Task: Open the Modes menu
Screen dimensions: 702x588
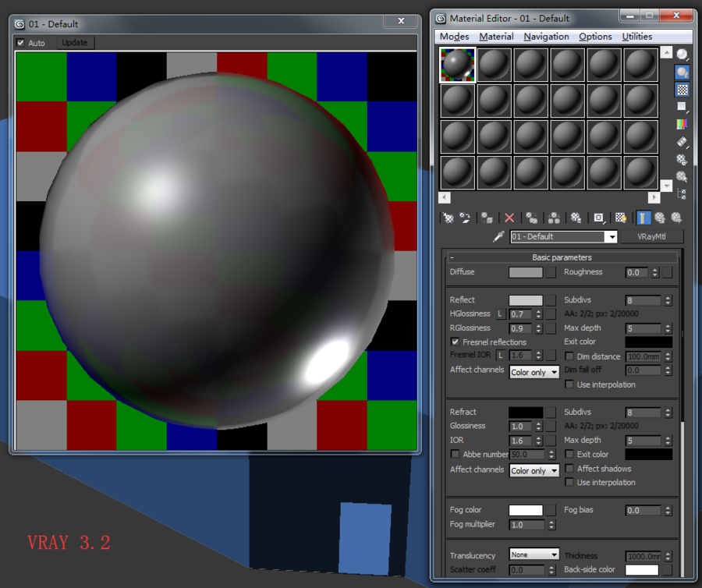Action: 454,37
